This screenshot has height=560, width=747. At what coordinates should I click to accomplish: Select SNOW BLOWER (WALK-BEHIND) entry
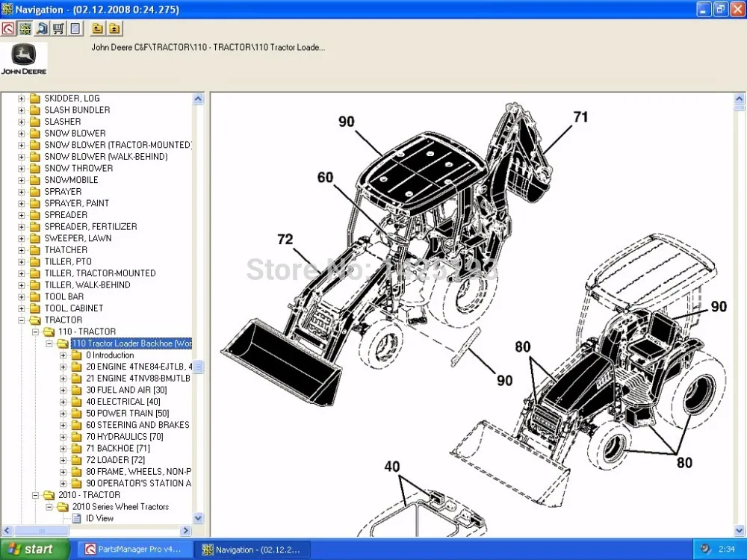click(x=106, y=157)
